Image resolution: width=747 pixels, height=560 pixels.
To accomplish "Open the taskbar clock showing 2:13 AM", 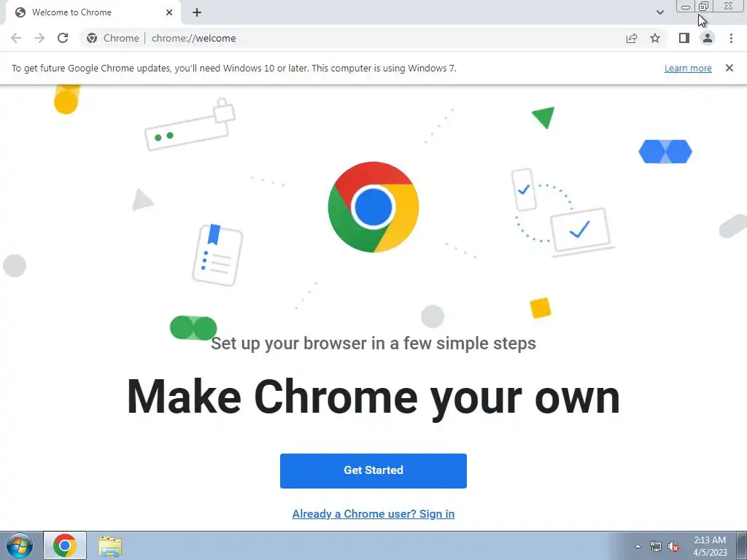I will coord(710,546).
